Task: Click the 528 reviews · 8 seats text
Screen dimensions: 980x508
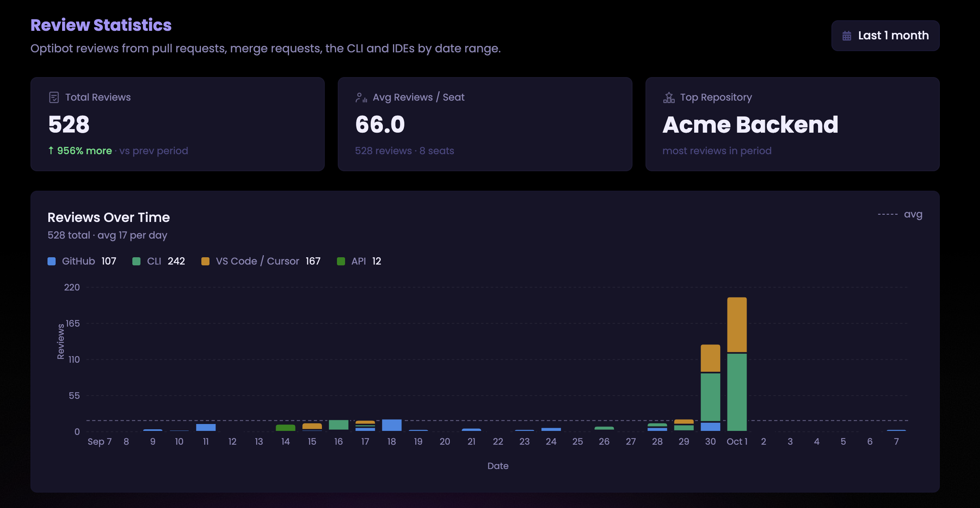Action: coord(404,151)
